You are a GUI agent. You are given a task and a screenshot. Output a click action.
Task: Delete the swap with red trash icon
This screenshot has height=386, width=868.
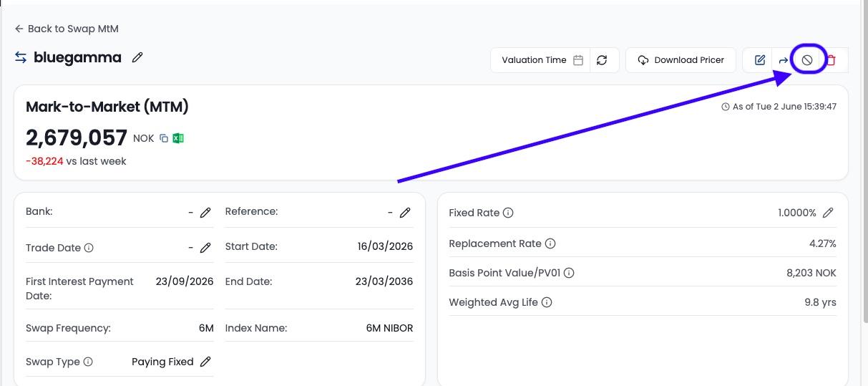coord(831,60)
